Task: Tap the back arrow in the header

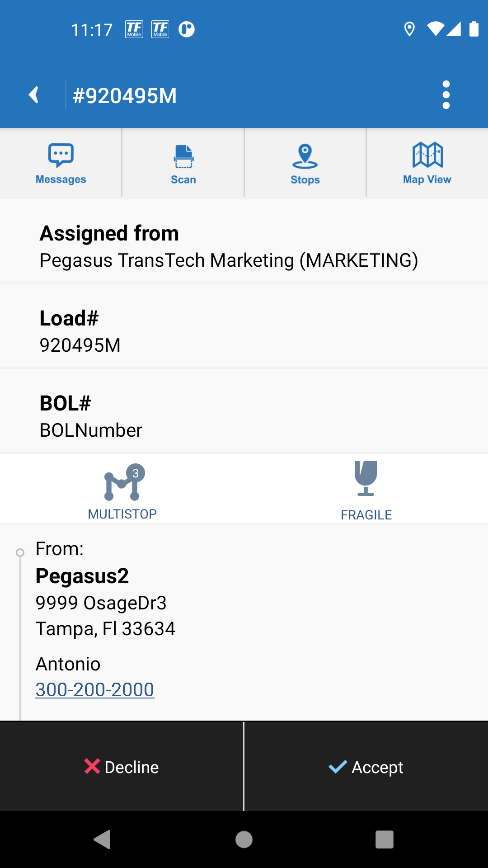Action: click(x=34, y=95)
